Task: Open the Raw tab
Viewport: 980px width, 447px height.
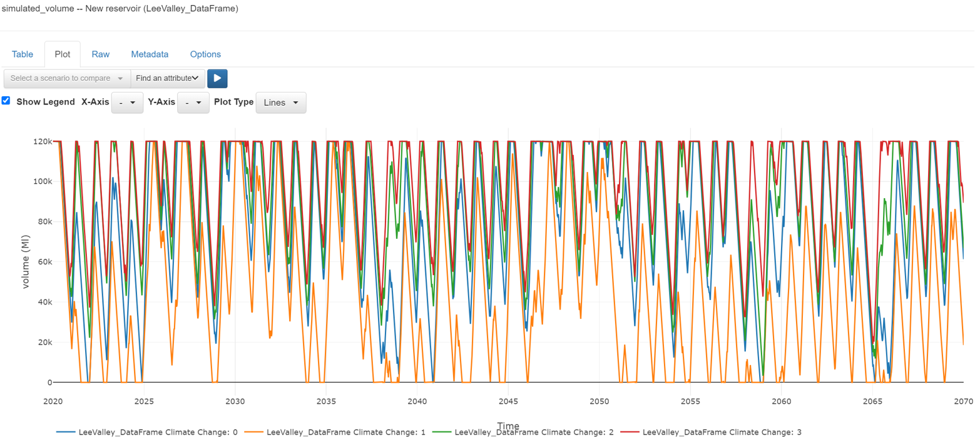Action: coord(100,54)
